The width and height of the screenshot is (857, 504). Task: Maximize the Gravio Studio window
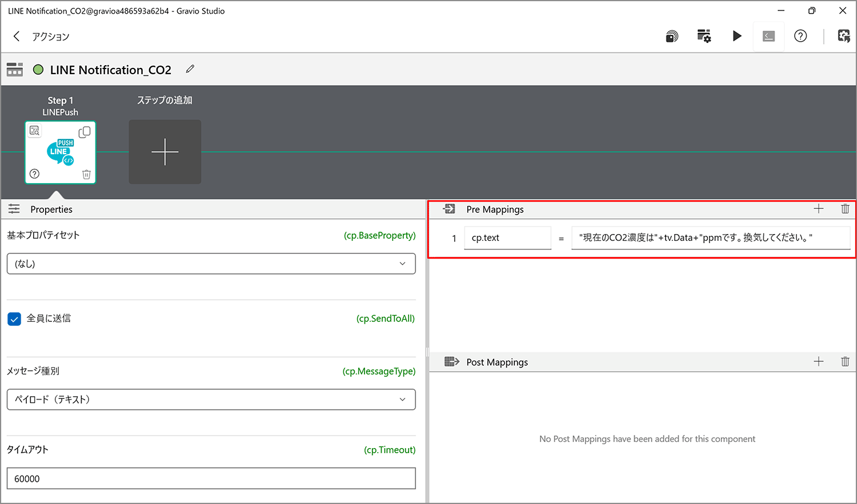[812, 10]
